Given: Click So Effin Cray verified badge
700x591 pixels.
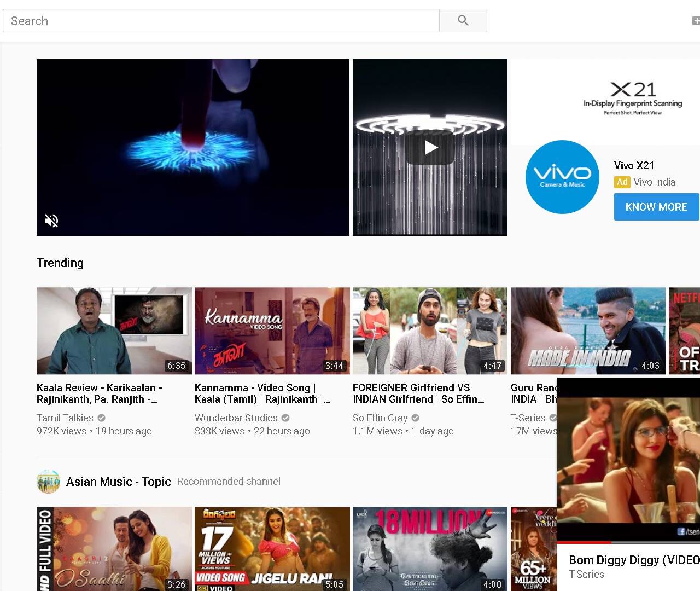Looking at the screenshot, I should click(416, 418).
